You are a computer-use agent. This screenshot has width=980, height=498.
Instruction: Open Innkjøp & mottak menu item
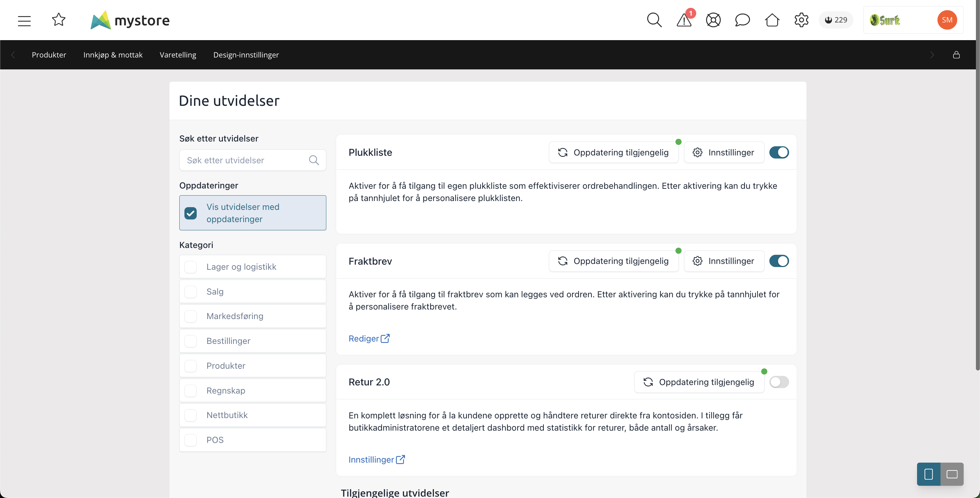click(113, 55)
